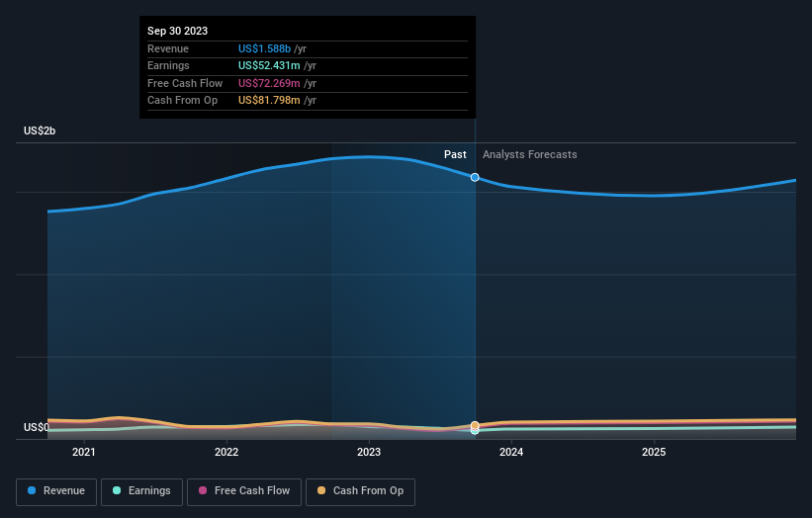The image size is (812, 518).
Task: Click the US$52.431m earnings value
Action: [x=269, y=65]
